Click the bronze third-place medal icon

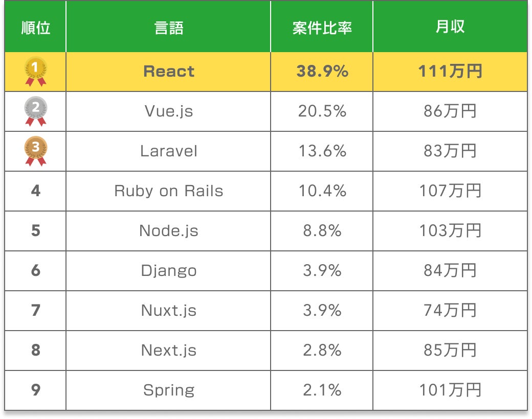pyautogui.click(x=35, y=151)
